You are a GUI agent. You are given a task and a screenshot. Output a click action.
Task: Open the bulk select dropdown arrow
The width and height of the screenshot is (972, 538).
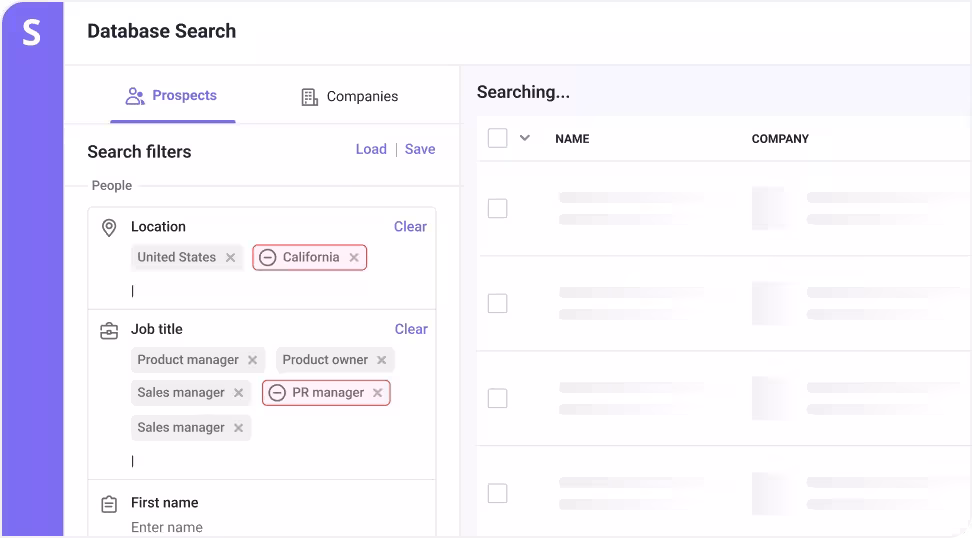[x=524, y=138]
